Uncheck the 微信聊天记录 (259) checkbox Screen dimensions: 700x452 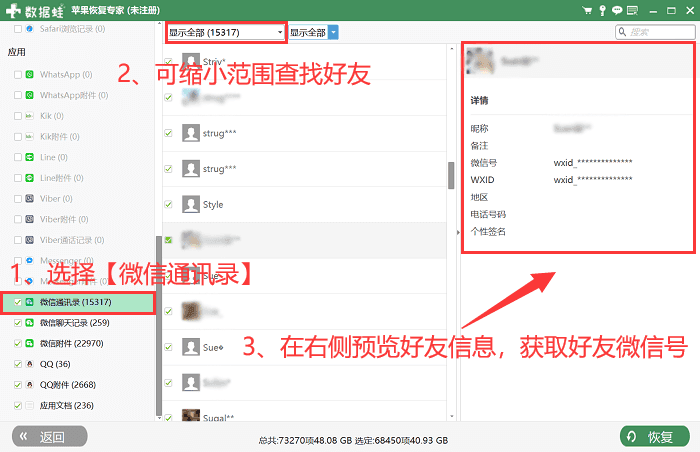[x=18, y=323]
